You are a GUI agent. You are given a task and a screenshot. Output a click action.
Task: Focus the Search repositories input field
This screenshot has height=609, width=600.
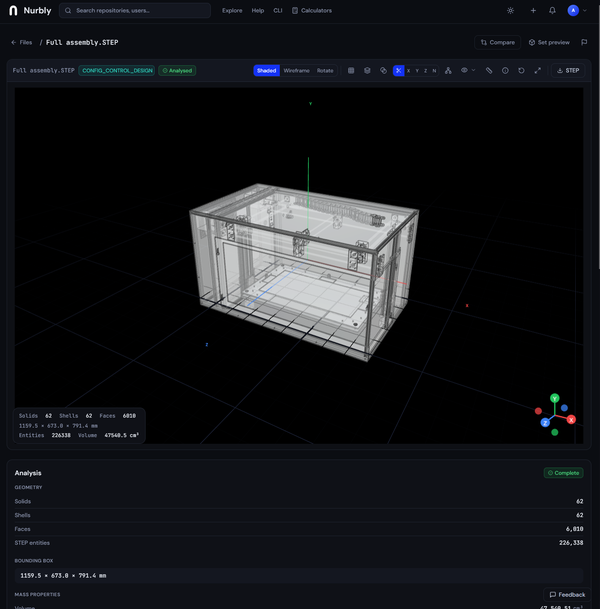[135, 10]
